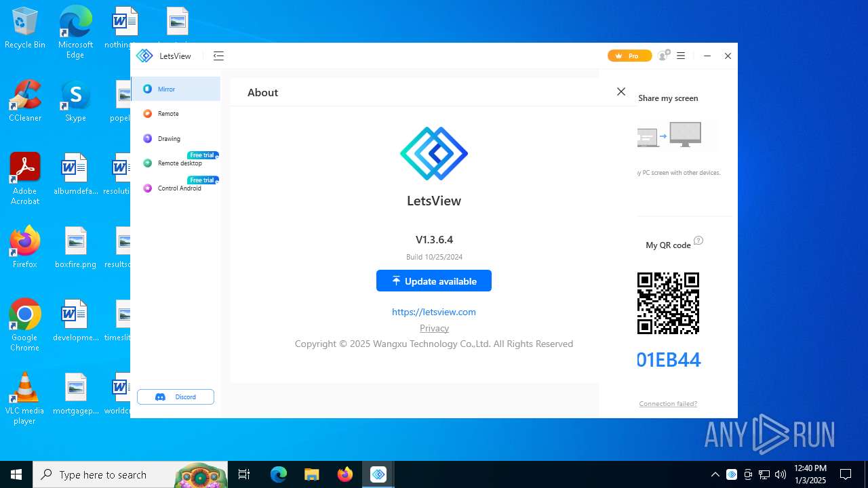Select Remote desktop in sidebar
This screenshot has width=868, height=488.
point(176,163)
